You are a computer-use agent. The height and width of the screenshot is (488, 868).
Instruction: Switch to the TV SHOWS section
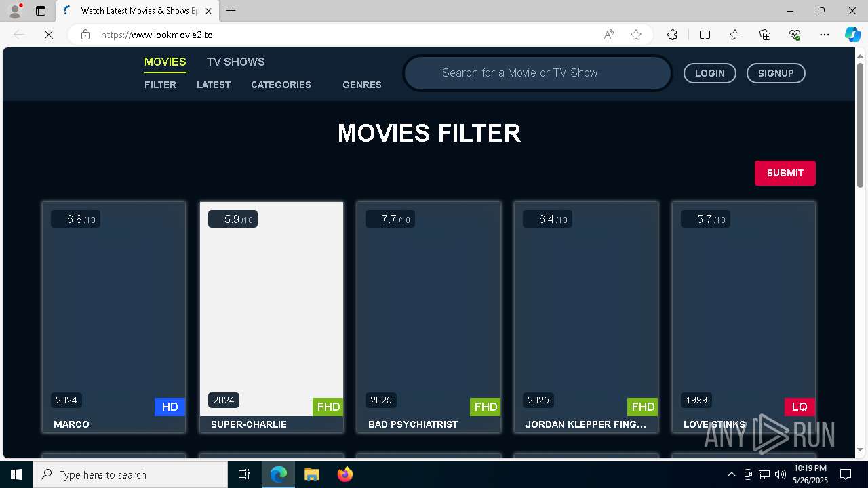pyautogui.click(x=235, y=62)
